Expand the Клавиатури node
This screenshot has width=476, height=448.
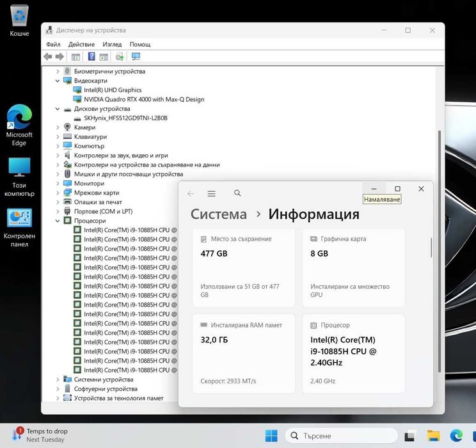pyautogui.click(x=58, y=137)
